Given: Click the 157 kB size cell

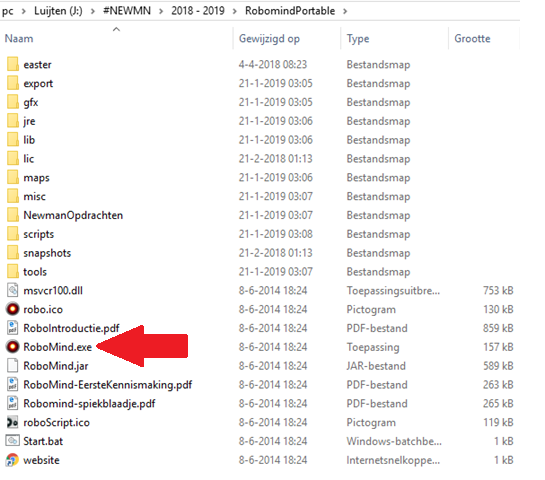Looking at the screenshot, I should (498, 347).
